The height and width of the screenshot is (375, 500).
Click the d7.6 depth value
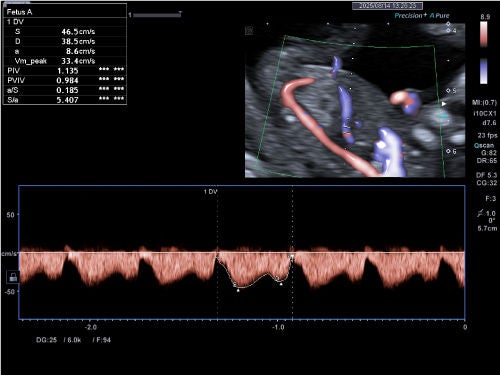489,123
